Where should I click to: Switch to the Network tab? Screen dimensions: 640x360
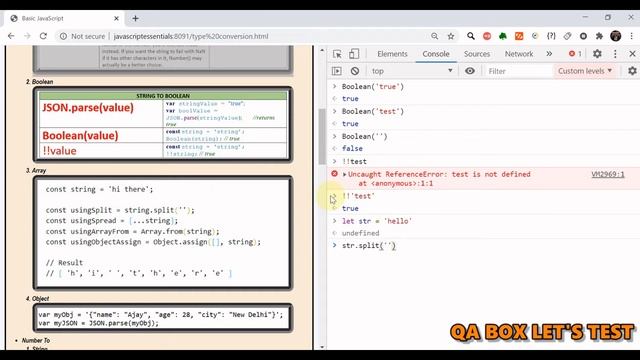[x=519, y=54]
